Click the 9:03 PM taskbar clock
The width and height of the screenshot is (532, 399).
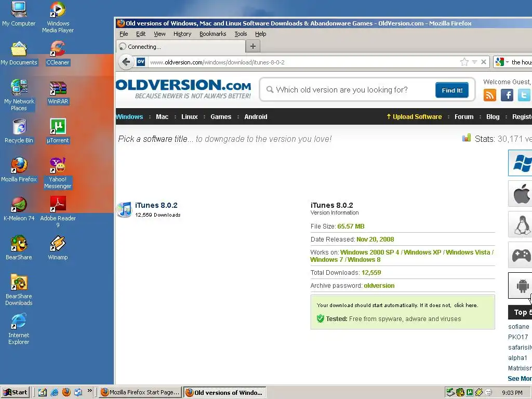pyautogui.click(x=512, y=393)
